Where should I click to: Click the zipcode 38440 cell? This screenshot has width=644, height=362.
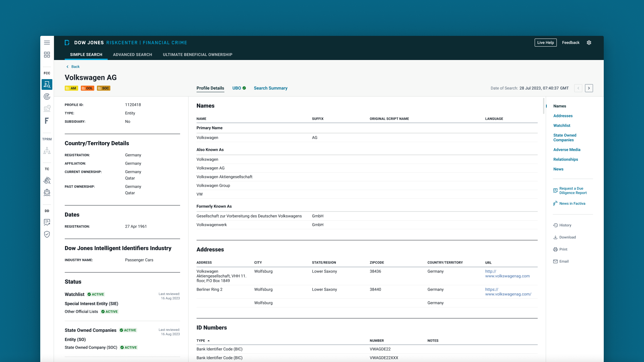375,290
